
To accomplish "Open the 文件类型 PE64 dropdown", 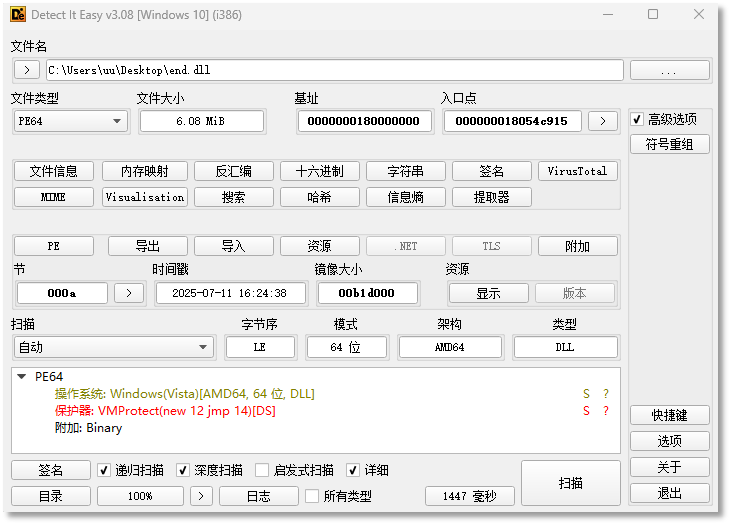I will 70,121.
